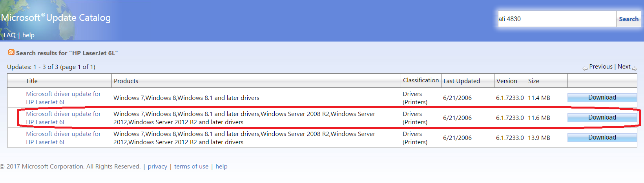
Task: Open the help link next to FAQ
Action: (28, 35)
